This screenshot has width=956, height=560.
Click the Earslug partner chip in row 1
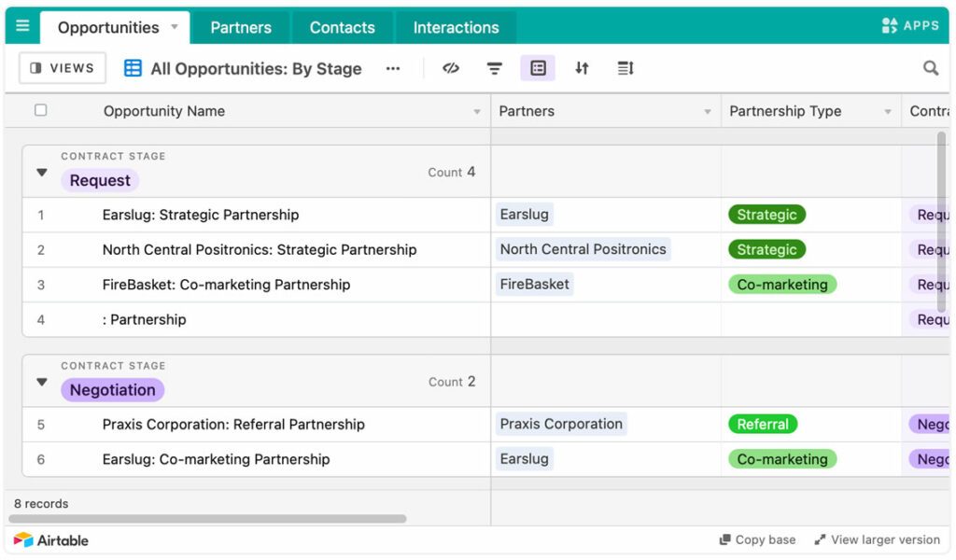pos(525,215)
